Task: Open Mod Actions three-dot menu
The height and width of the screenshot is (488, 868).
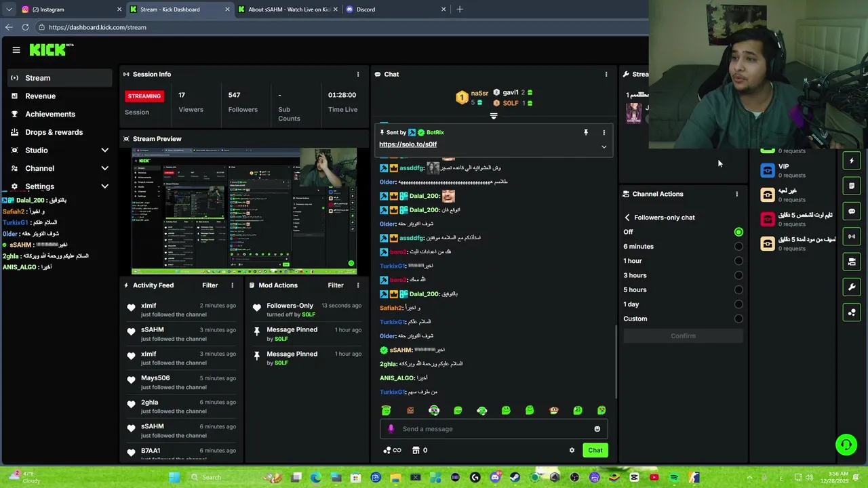Action: (358, 285)
